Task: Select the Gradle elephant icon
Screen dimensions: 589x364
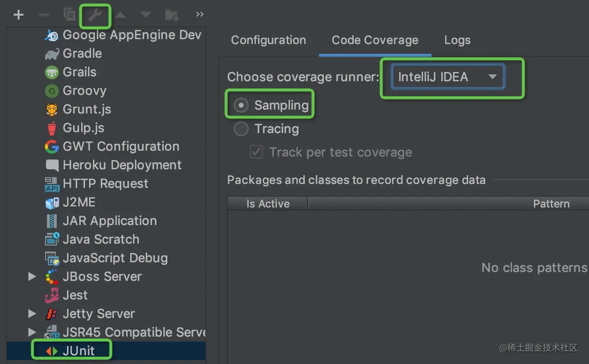Action: 52,54
